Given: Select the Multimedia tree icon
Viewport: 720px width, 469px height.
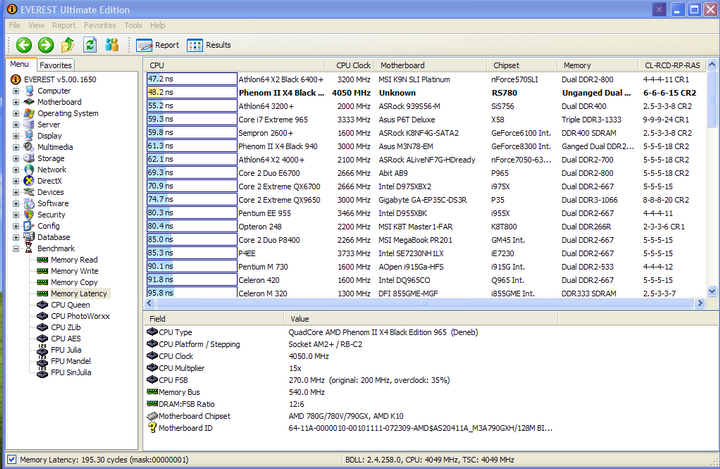Looking at the screenshot, I should tap(29, 147).
